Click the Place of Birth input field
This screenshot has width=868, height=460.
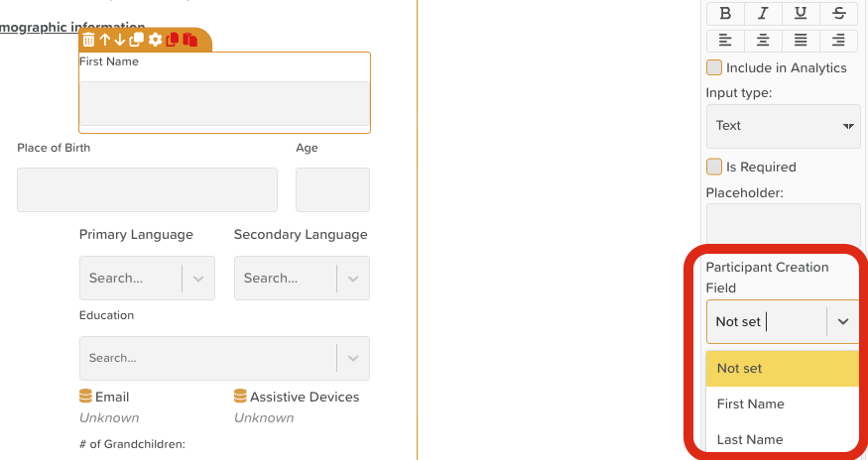[x=147, y=189]
